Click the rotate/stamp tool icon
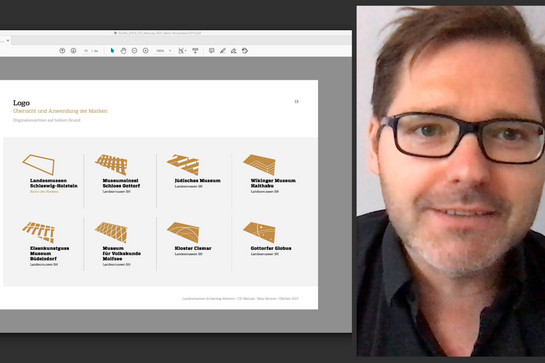This screenshot has height=363, width=545. tap(245, 51)
